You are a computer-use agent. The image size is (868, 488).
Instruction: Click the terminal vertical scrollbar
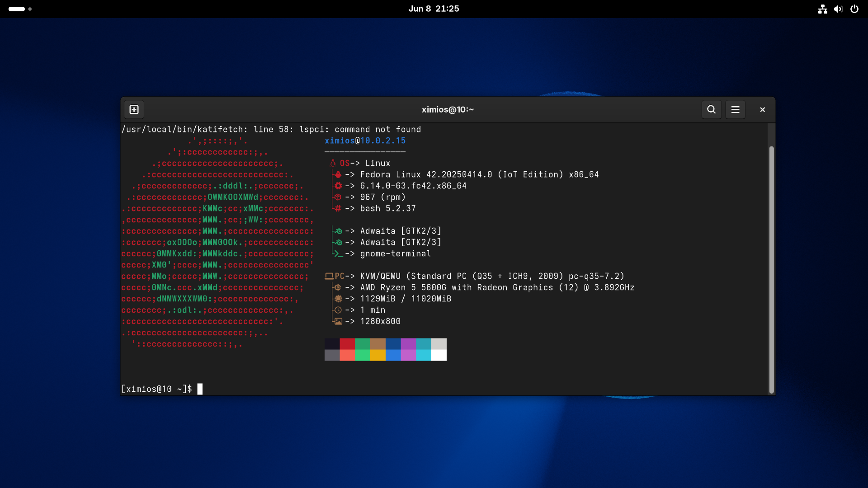tap(771, 269)
